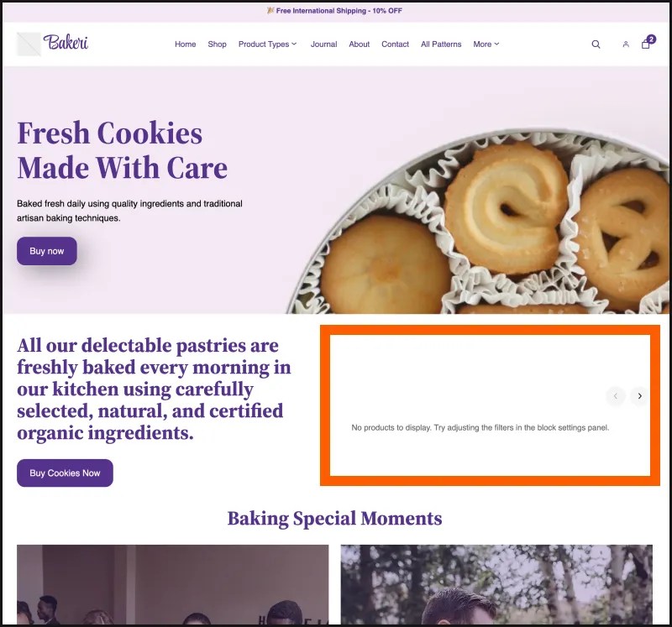The width and height of the screenshot is (672, 627).
Task: Select Contact in the navigation
Action: [395, 44]
